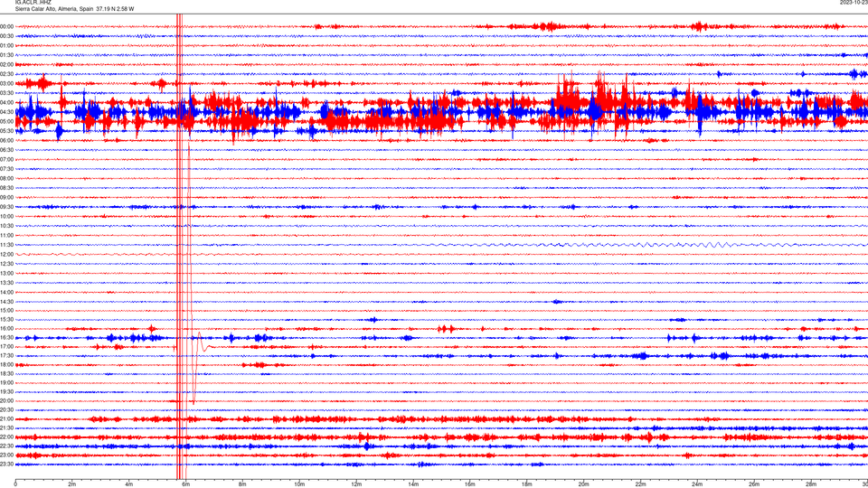This screenshot has height=488, width=868.
Task: Select the 01:30 trace time label
Action: (x=6, y=55)
